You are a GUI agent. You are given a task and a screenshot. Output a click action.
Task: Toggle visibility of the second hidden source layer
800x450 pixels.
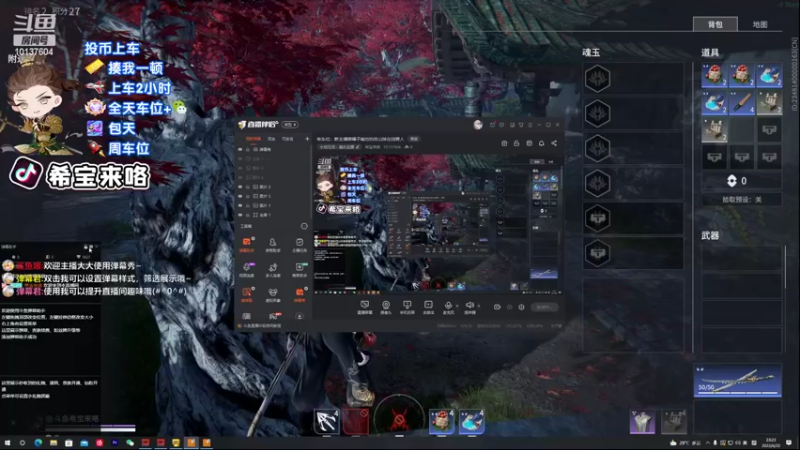click(x=240, y=159)
